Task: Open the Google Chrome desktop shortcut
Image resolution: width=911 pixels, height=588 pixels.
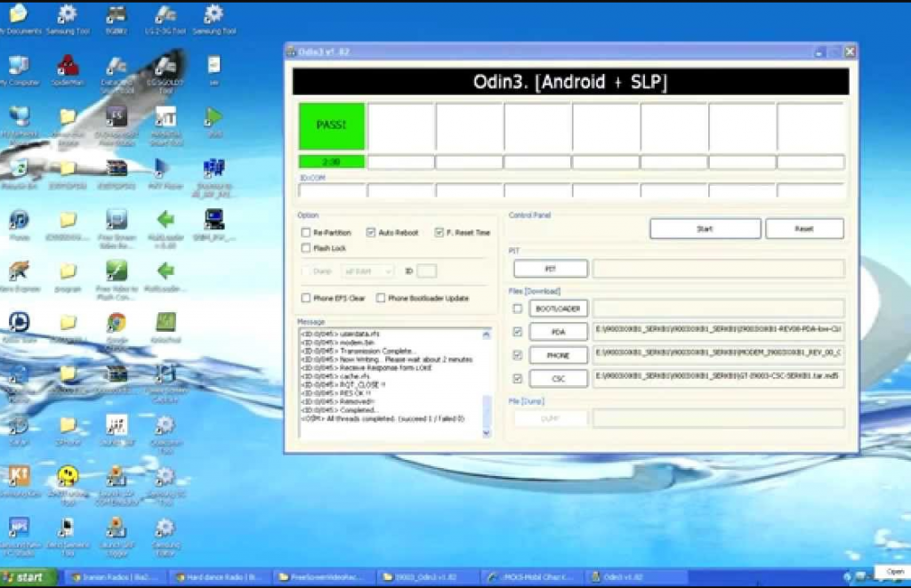Action: [x=117, y=323]
